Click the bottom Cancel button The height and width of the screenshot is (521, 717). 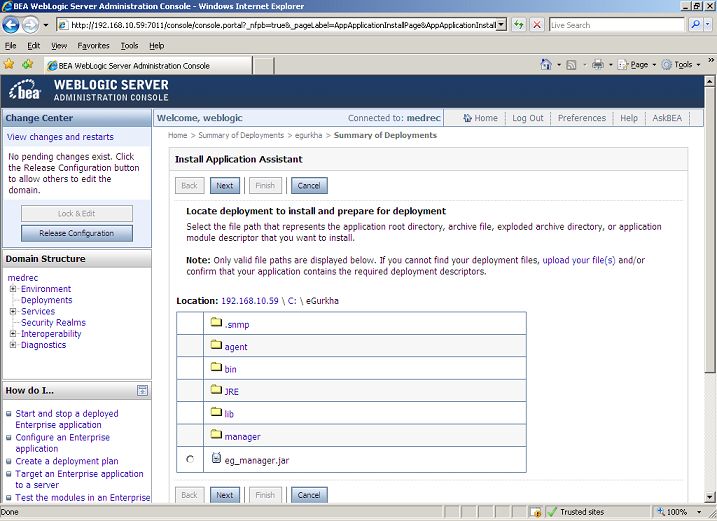(x=309, y=495)
